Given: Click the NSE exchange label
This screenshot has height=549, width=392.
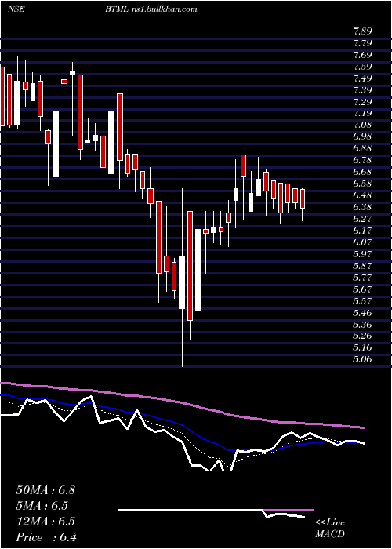Looking at the screenshot, I should [16, 9].
